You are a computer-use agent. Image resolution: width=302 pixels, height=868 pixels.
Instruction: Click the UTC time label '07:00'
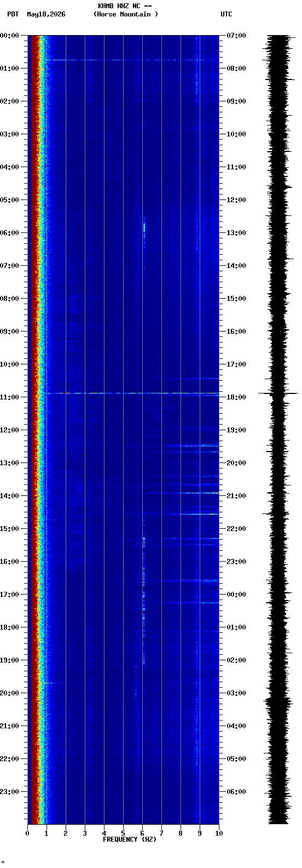pyautogui.click(x=236, y=36)
